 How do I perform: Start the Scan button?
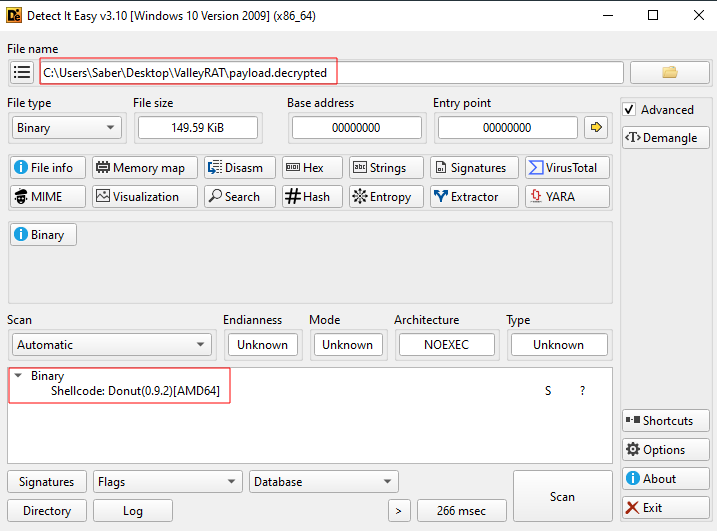(562, 496)
